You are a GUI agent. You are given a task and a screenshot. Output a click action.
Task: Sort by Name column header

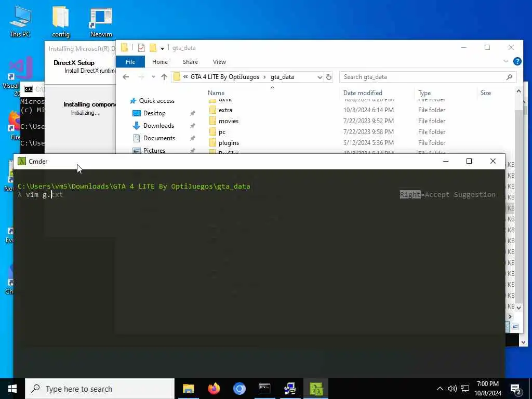pos(216,93)
